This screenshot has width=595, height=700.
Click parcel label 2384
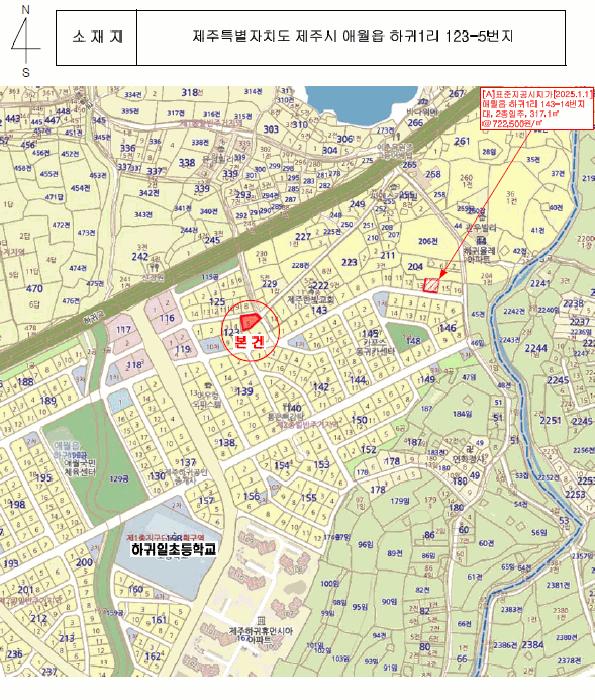pyautogui.click(x=533, y=644)
